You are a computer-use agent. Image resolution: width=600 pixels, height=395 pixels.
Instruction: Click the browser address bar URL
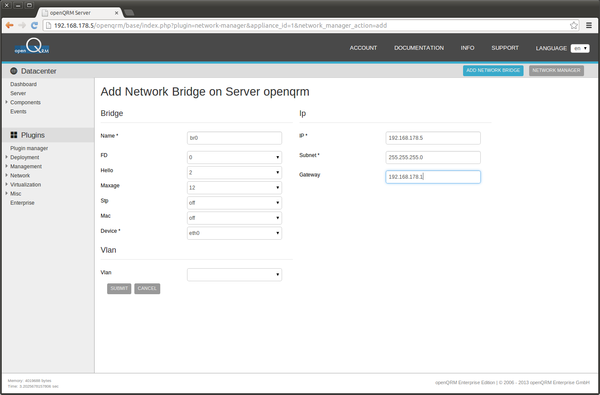coord(220,26)
